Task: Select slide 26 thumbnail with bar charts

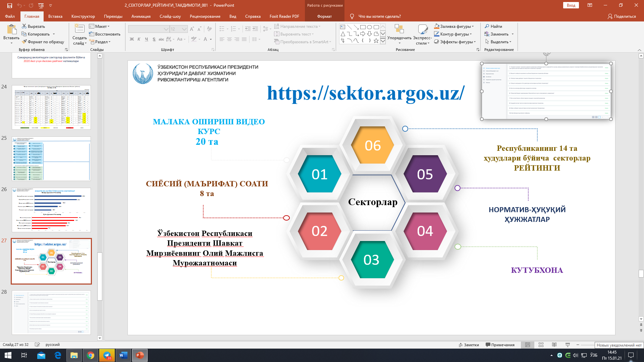Action: click(51, 210)
